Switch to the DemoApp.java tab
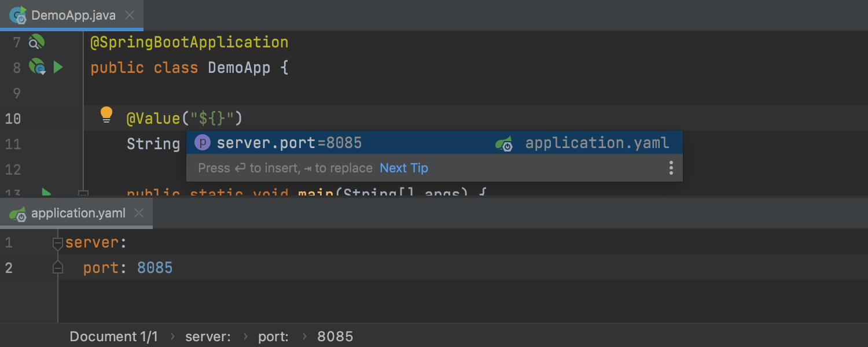 pos(73,16)
